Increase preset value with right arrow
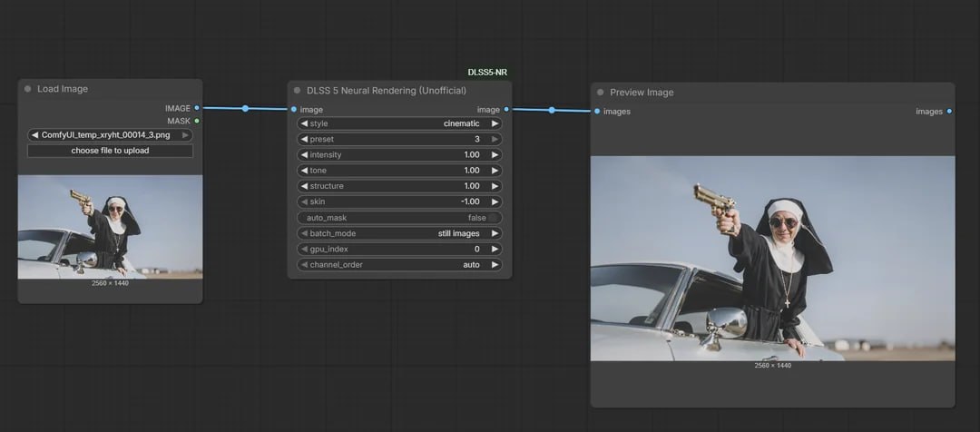Screen dimensions: 980x432 495,140
